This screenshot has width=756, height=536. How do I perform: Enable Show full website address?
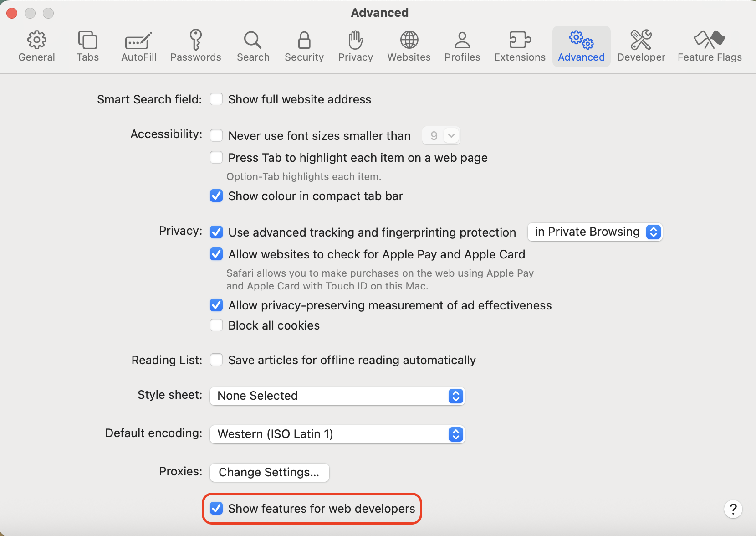click(x=216, y=99)
